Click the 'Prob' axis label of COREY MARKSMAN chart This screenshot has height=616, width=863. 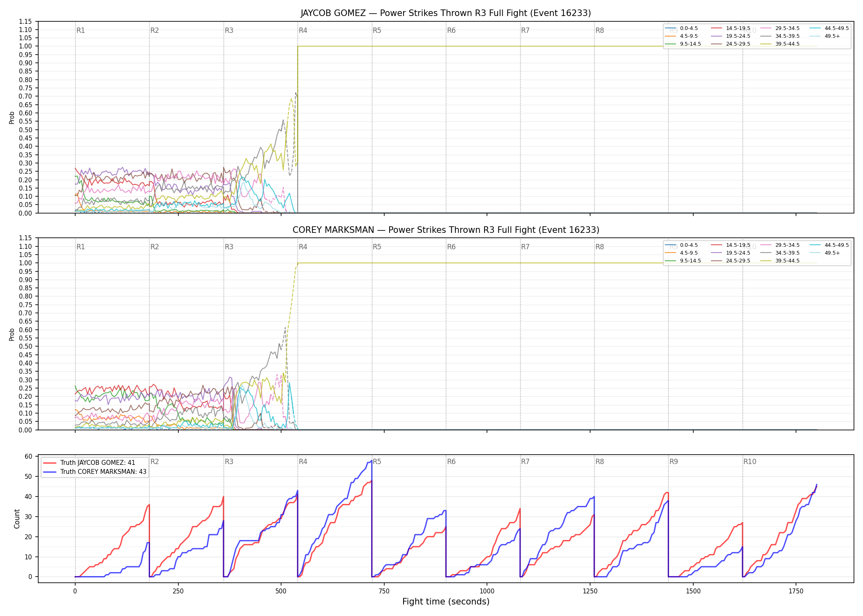point(12,334)
